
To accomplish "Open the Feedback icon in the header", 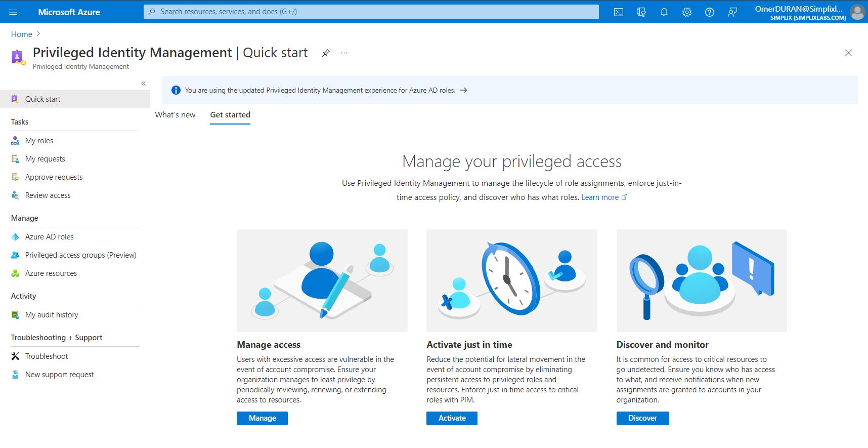I will (732, 12).
